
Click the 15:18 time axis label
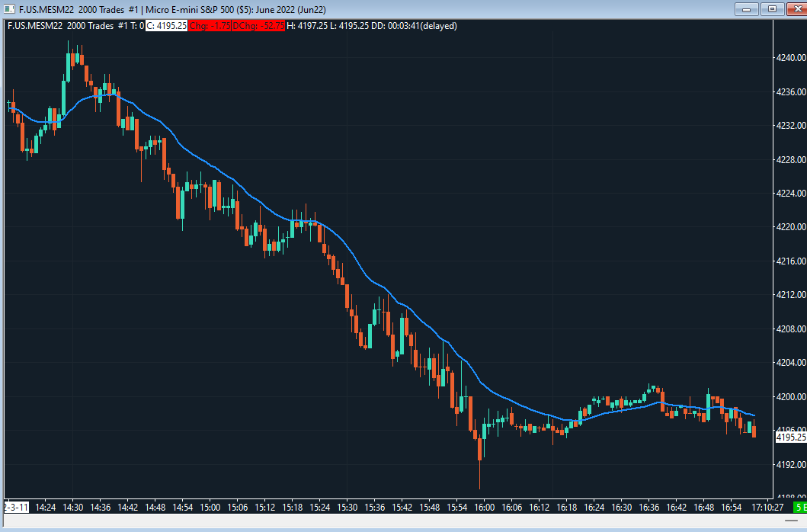click(293, 508)
